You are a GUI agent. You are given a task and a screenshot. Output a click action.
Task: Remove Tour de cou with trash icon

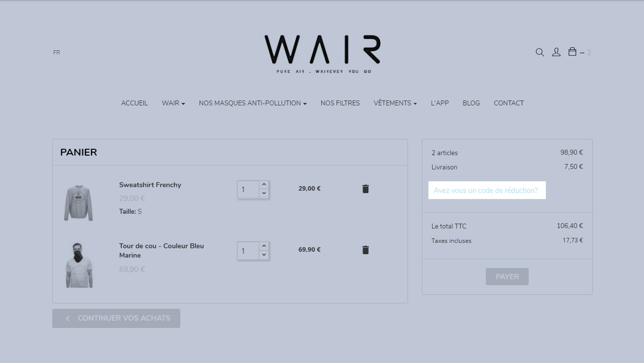click(365, 250)
